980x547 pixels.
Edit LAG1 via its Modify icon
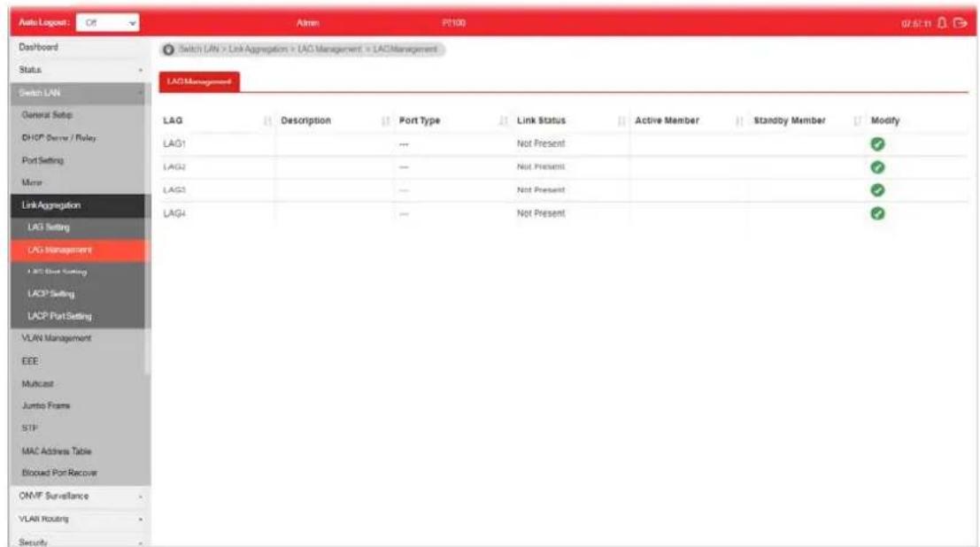coord(877,143)
